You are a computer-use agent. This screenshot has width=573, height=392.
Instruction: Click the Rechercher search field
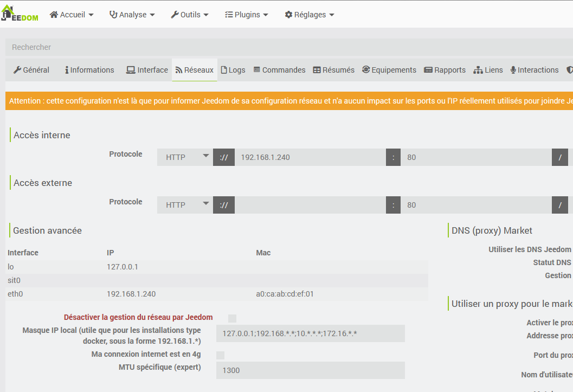[x=289, y=47]
